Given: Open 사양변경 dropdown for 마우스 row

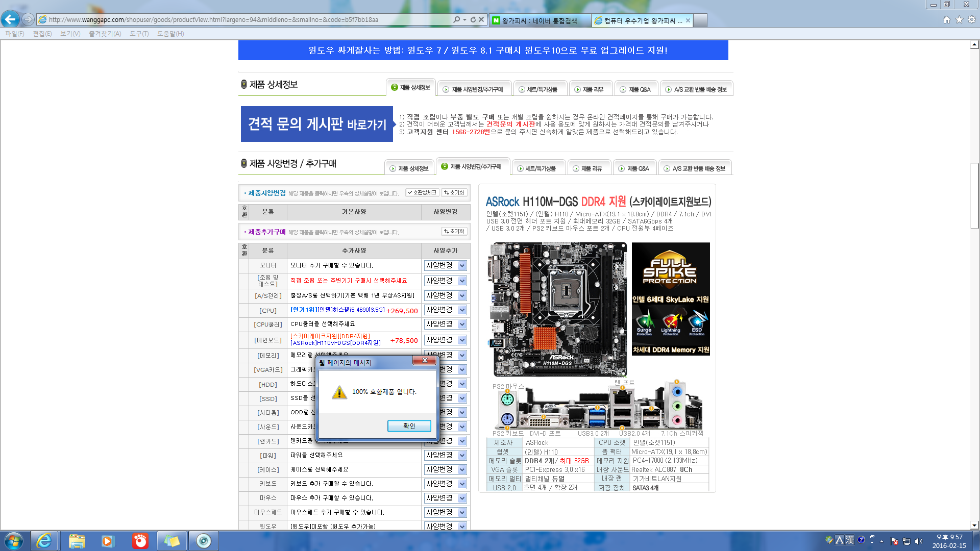Looking at the screenshot, I should click(x=446, y=498).
